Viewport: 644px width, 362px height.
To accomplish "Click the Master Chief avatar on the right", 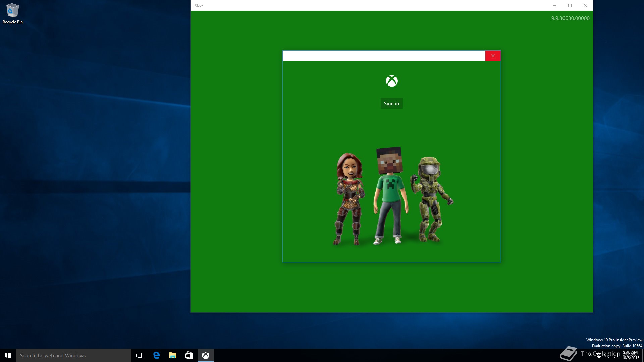I will 431,199.
